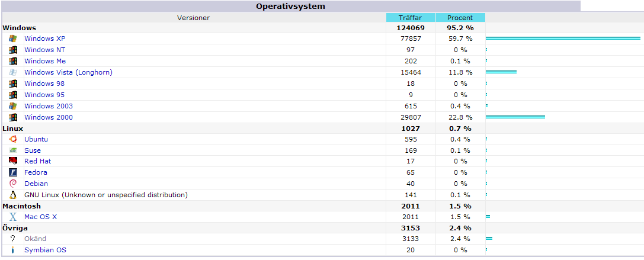Click the Procent column header
644x260 pixels.
point(460,18)
